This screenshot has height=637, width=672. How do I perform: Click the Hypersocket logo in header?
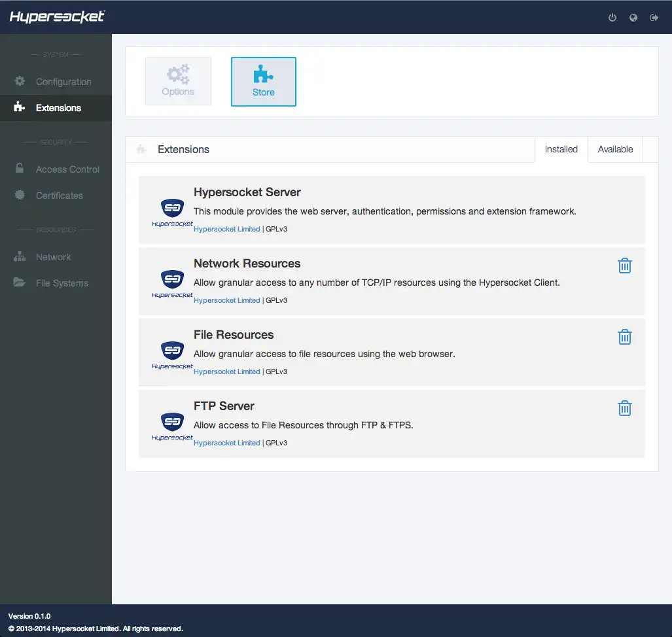pos(58,17)
